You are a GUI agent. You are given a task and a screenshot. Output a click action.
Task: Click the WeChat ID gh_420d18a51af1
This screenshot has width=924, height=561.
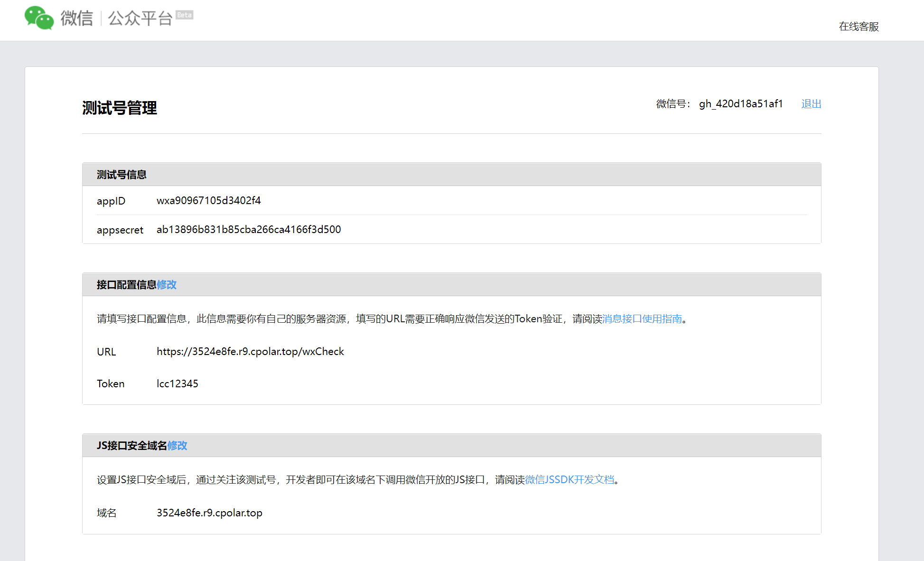tap(740, 104)
